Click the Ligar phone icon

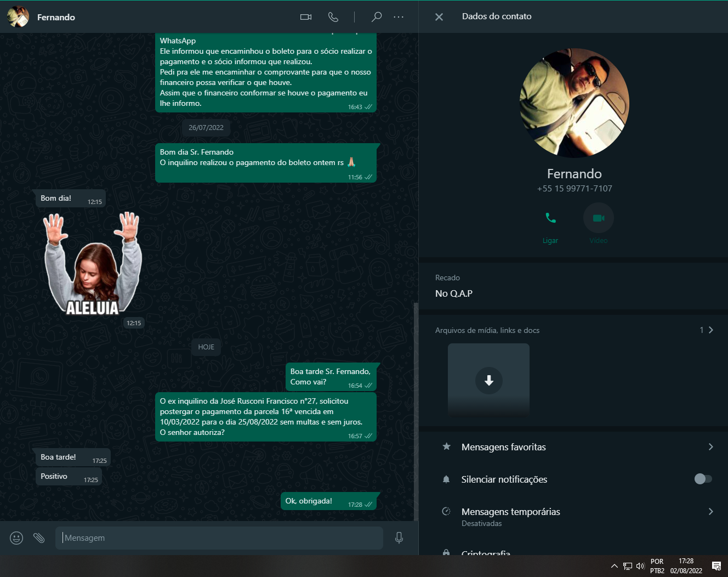click(550, 218)
